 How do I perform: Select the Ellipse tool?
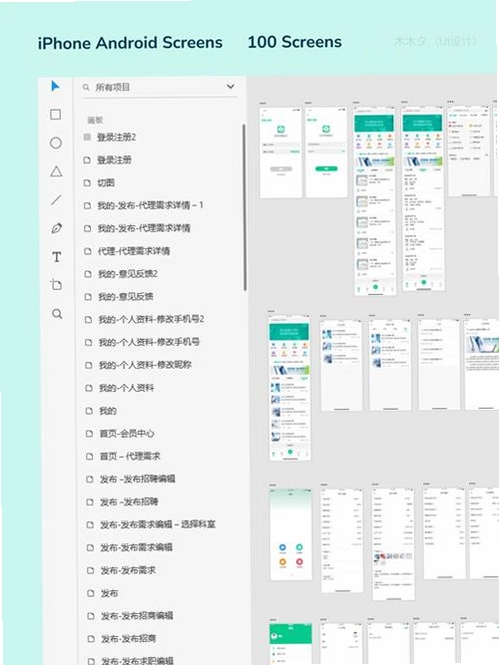tap(56, 143)
